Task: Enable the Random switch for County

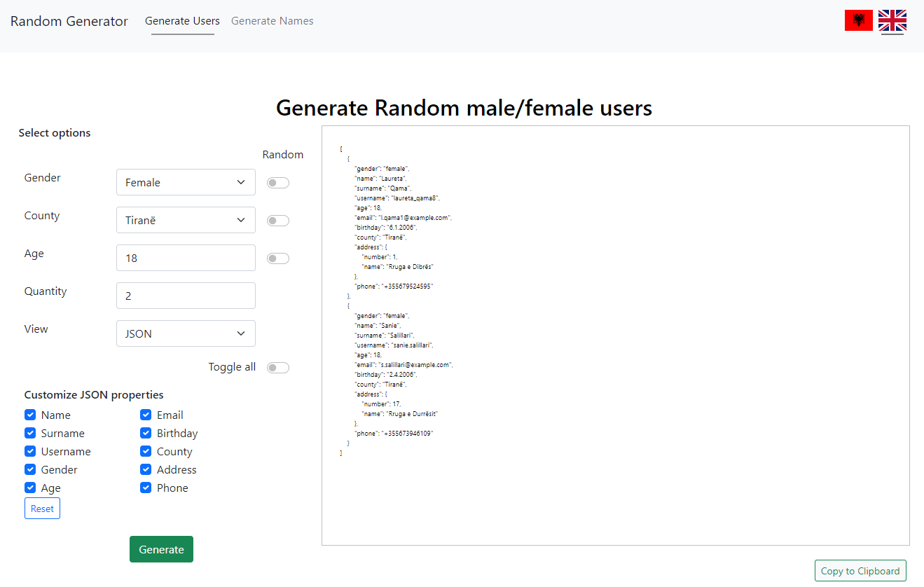Action: click(x=278, y=221)
